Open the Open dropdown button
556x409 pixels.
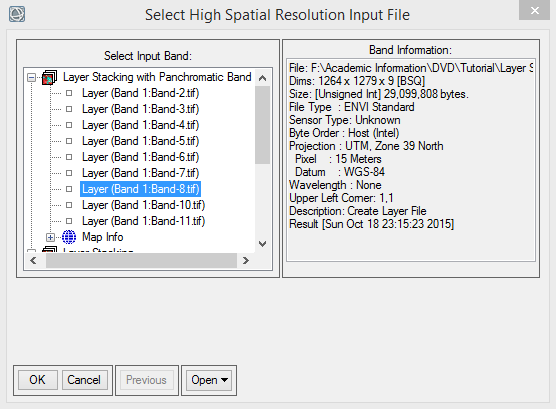pyautogui.click(x=209, y=380)
